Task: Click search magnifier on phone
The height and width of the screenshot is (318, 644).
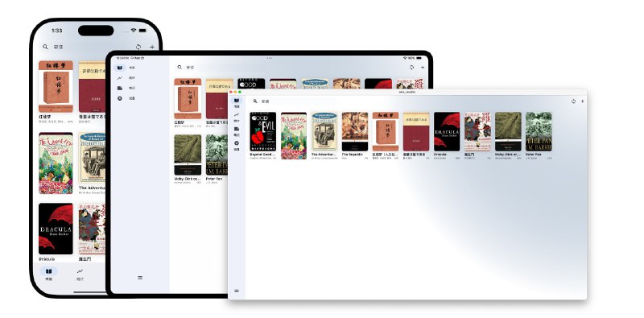Action: tap(45, 47)
